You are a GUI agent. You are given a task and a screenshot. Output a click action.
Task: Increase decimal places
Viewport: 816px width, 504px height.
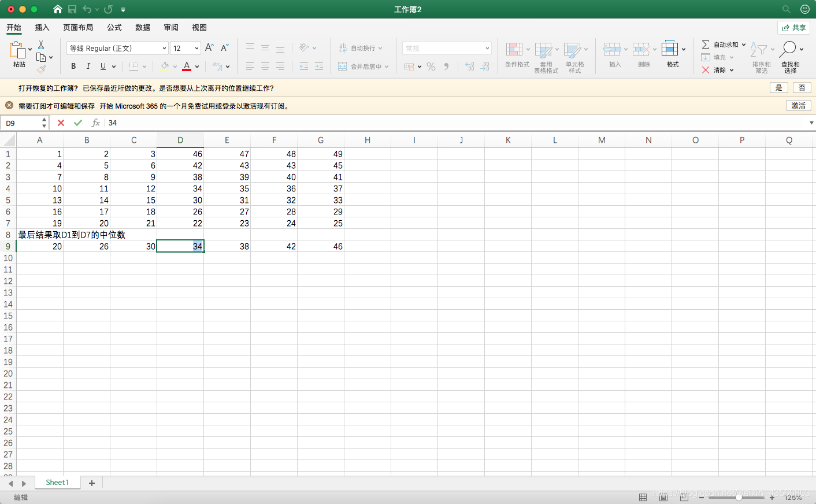pos(470,66)
